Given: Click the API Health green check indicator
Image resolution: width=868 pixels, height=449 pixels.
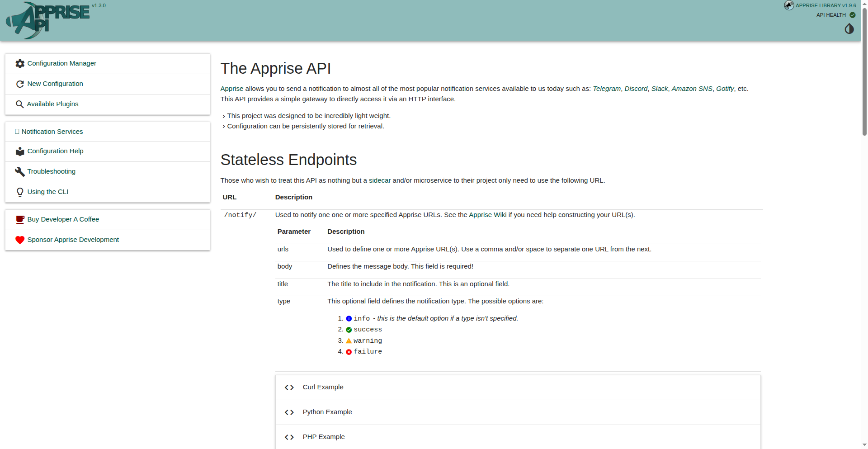Looking at the screenshot, I should click(x=853, y=15).
